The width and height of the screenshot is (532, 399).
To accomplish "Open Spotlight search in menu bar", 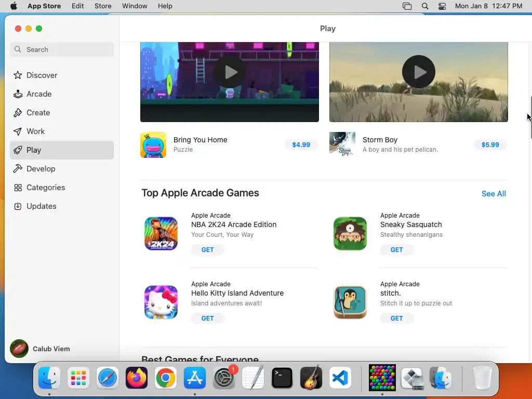I will tap(425, 6).
